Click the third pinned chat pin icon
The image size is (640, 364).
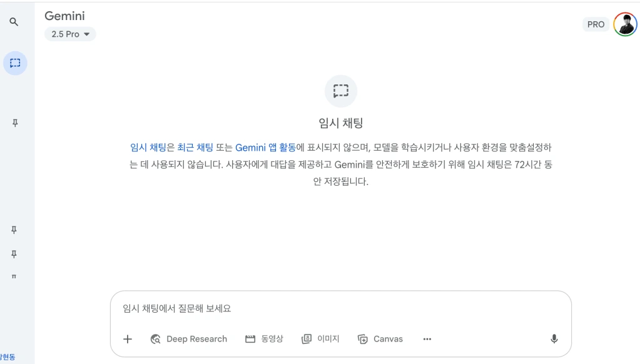click(14, 254)
